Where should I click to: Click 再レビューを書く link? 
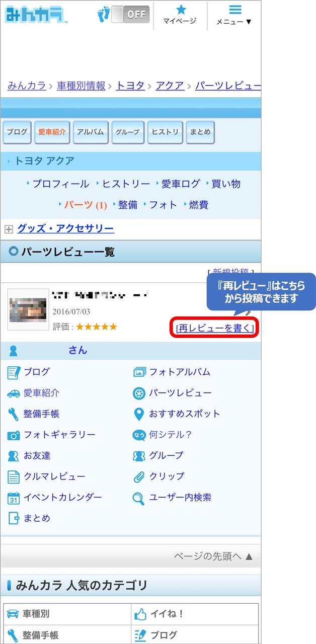pos(215,328)
